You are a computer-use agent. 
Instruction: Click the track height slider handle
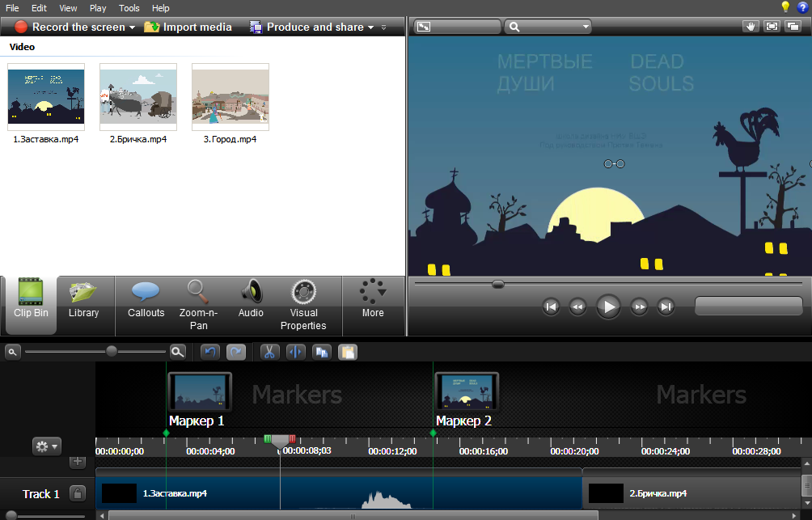click(11, 516)
